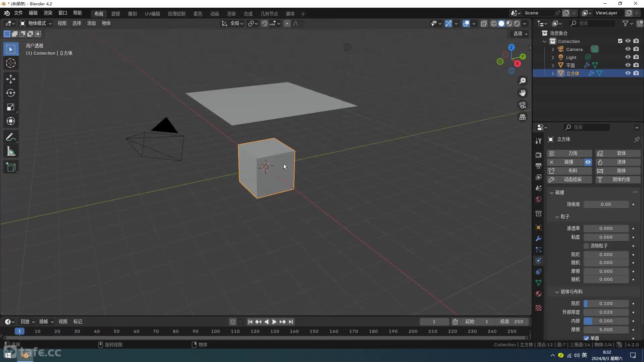Open the Render properties tab

[538, 155]
